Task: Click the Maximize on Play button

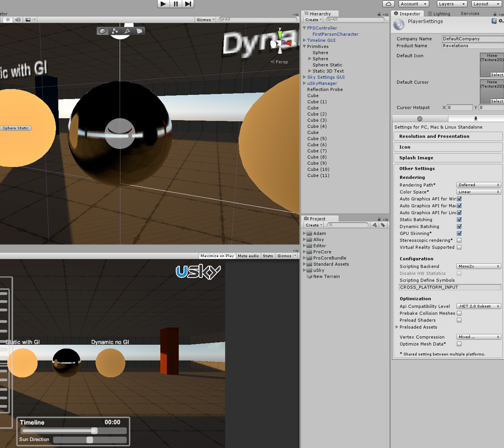Action: pos(217,256)
